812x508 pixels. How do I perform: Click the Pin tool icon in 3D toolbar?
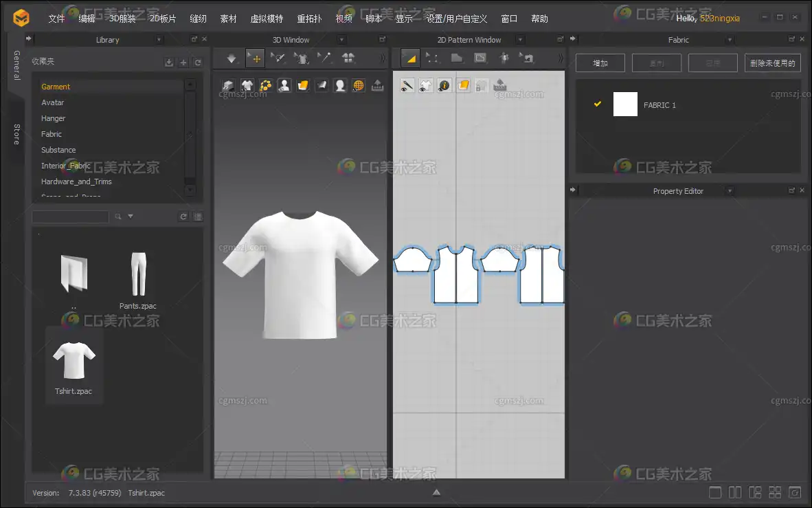[x=325, y=58]
